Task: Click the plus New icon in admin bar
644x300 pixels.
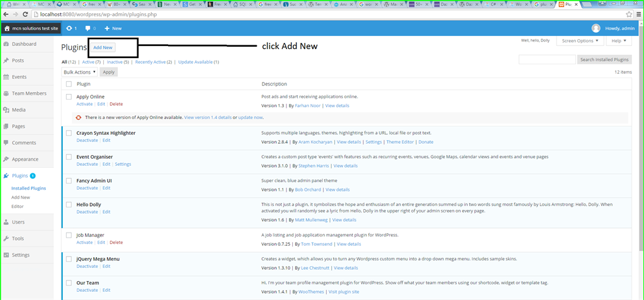Action: click(107, 28)
